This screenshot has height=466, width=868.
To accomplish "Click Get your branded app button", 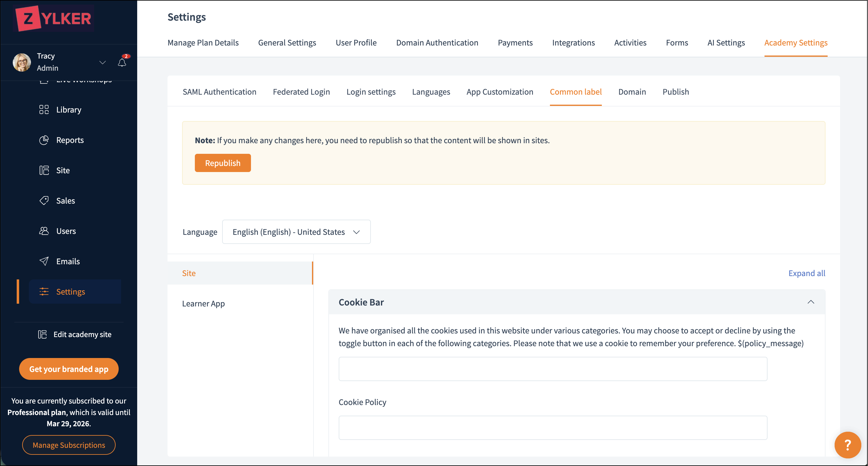I will [69, 369].
